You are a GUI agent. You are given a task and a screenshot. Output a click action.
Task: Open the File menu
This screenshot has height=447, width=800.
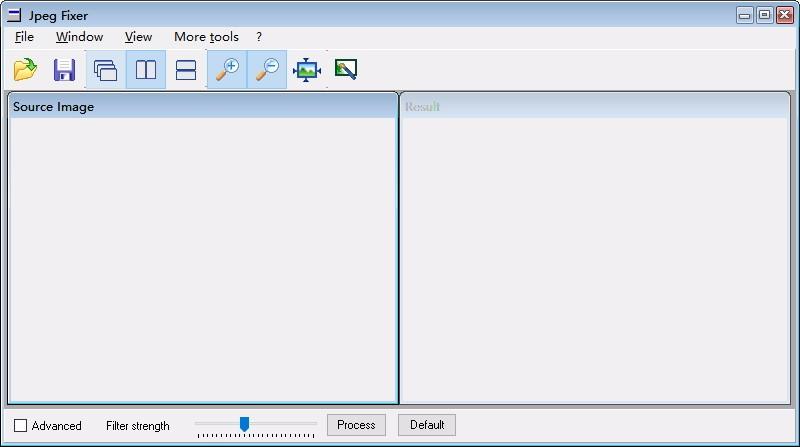(x=24, y=37)
